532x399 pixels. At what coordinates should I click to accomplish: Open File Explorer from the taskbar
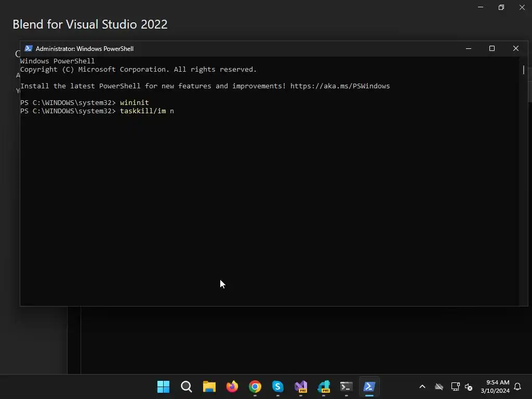(x=209, y=387)
